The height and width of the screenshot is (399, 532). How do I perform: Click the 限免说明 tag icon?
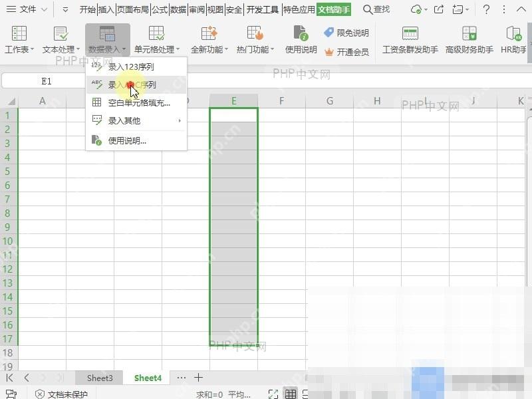(329, 33)
